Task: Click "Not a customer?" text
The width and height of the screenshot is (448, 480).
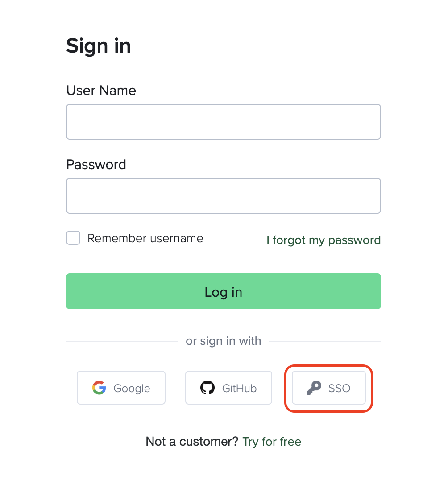Action: coord(191,441)
